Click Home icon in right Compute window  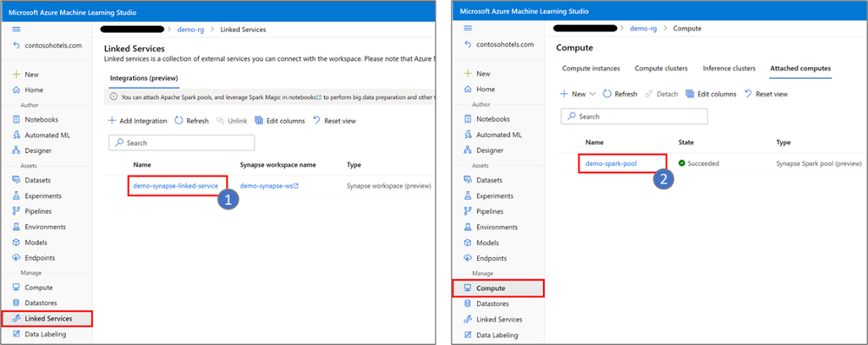click(467, 89)
